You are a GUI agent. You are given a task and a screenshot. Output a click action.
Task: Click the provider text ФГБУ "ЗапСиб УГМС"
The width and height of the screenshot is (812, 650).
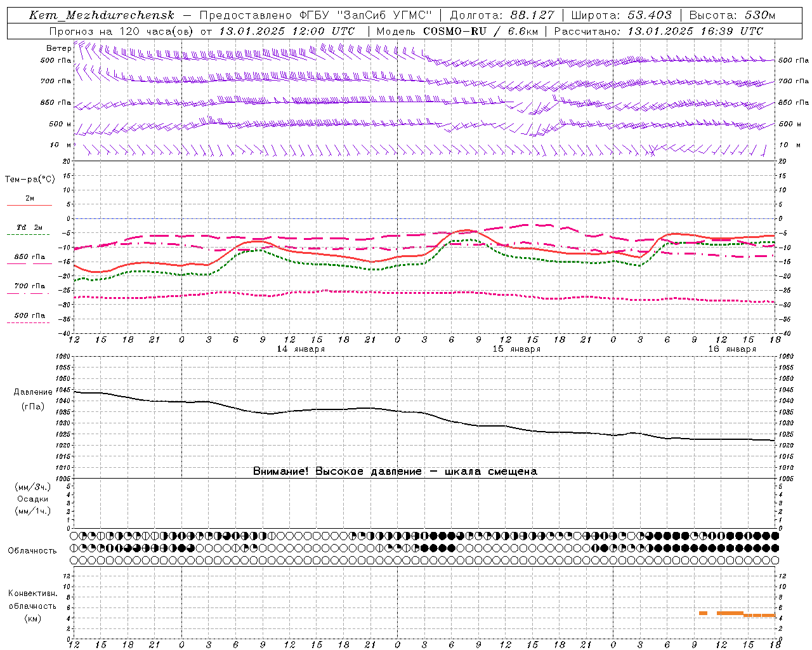[x=365, y=15]
